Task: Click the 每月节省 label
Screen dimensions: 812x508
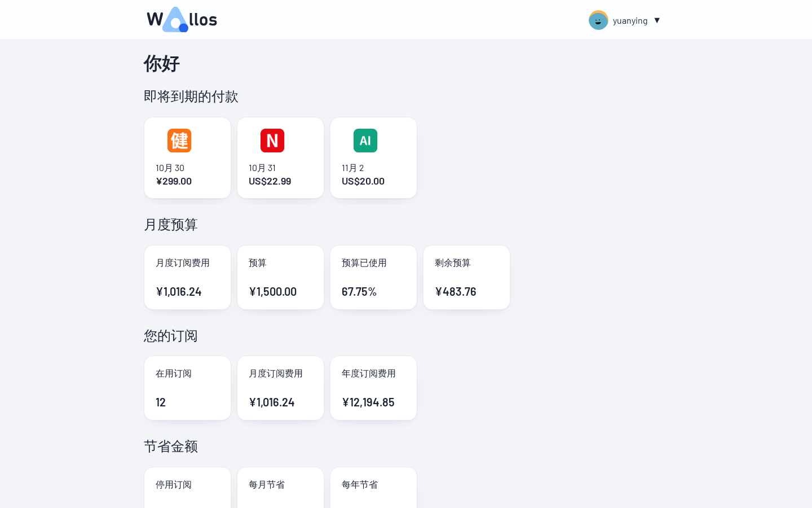Action: tap(267, 485)
